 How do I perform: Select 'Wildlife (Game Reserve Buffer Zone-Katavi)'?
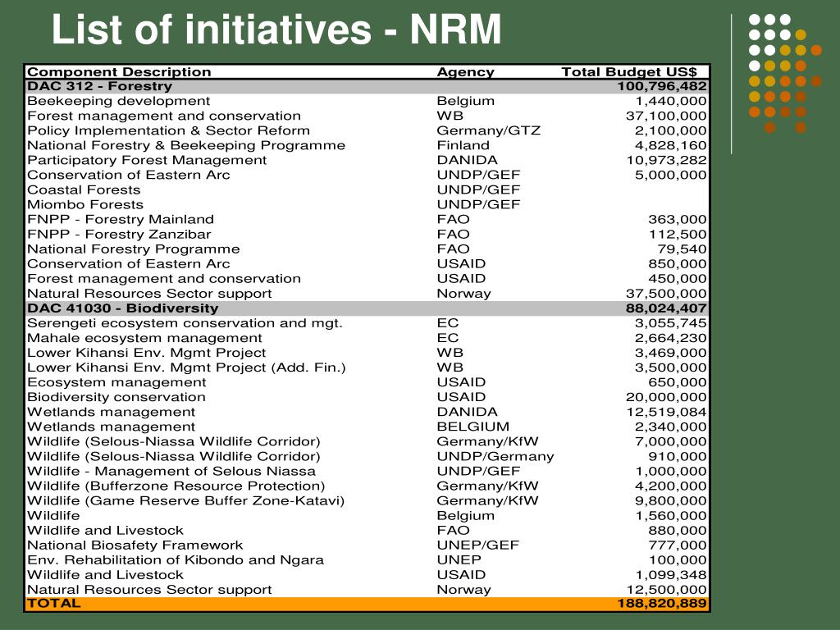[x=185, y=501]
